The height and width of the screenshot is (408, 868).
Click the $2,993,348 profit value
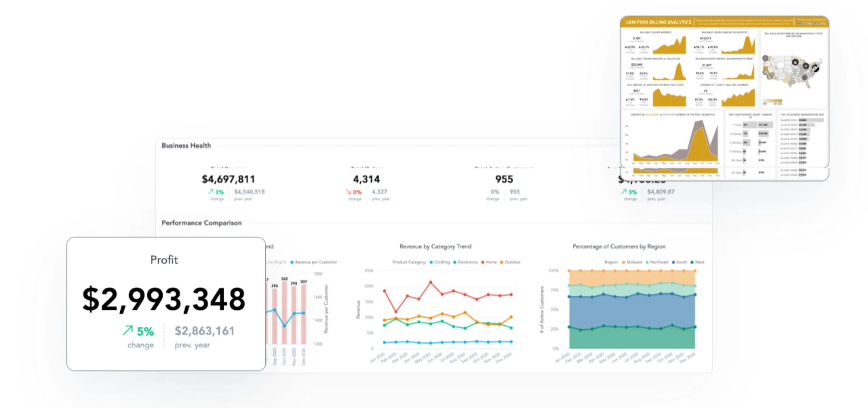(164, 299)
